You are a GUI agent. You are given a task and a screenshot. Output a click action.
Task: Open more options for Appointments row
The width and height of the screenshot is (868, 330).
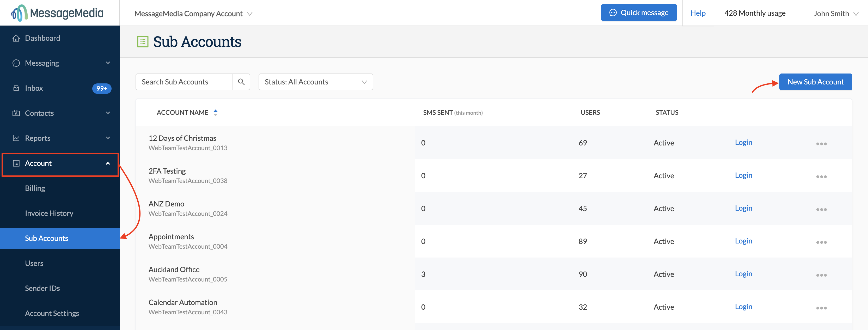(x=821, y=242)
